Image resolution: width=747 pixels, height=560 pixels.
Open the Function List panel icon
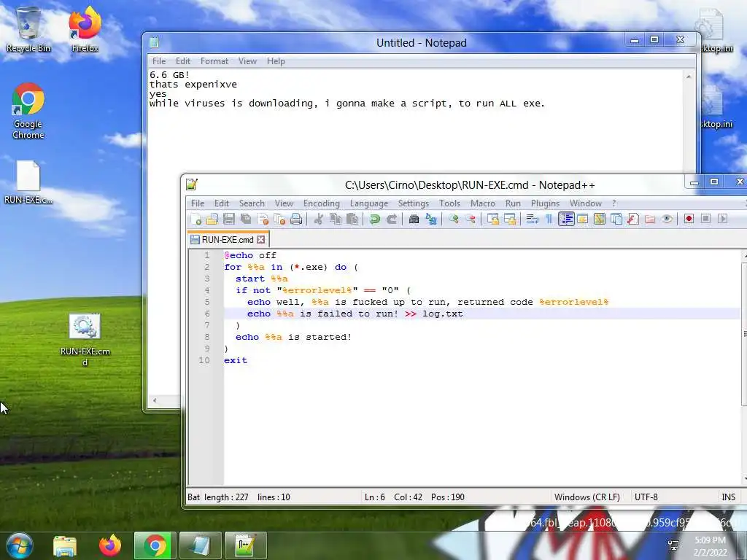[633, 219]
